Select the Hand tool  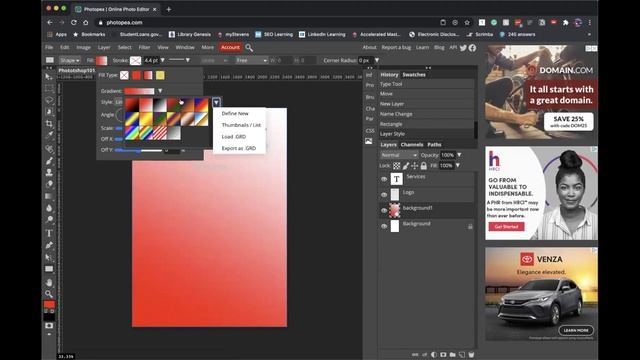pyautogui.click(x=49, y=282)
